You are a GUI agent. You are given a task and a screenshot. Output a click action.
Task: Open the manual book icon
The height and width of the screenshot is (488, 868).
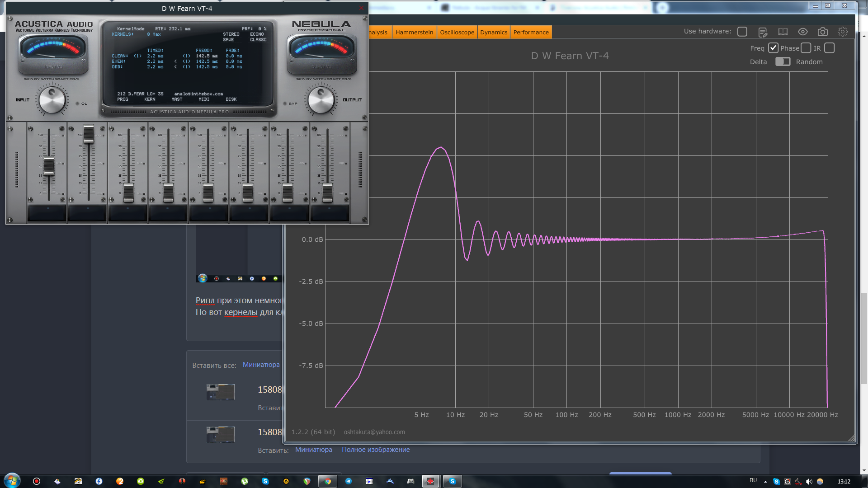point(783,32)
